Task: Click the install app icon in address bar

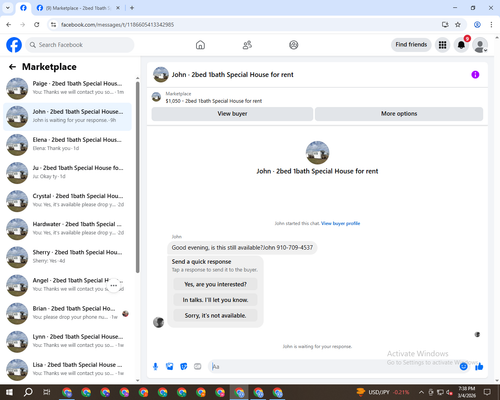Action: coord(445,25)
